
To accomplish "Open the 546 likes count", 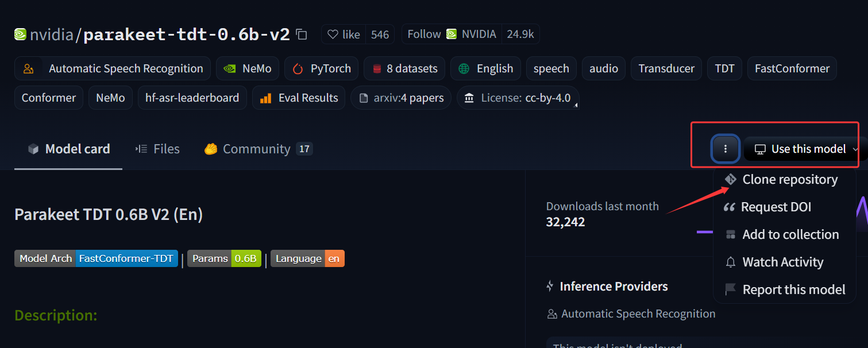I will click(380, 34).
